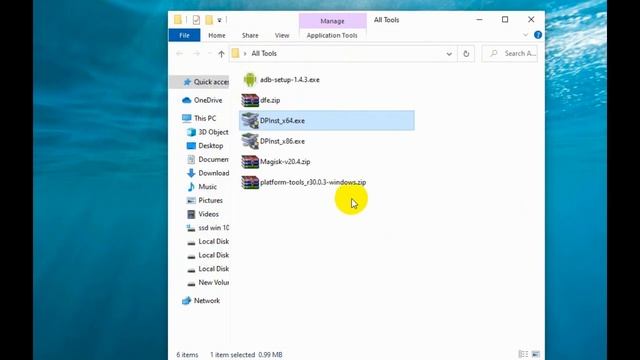Image resolution: width=640 pixels, height=360 pixels.
Task: Open Quick access in navigation pane
Action: tap(211, 82)
